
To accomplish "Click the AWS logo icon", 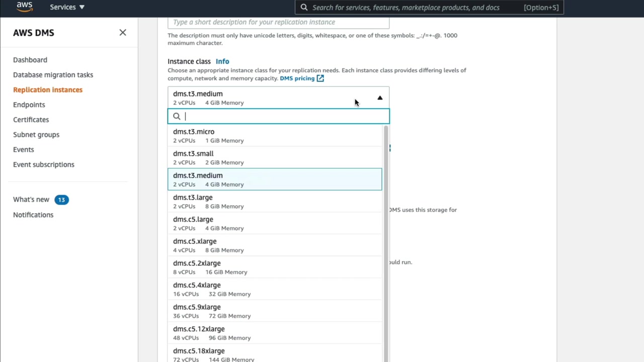I will tap(24, 7).
